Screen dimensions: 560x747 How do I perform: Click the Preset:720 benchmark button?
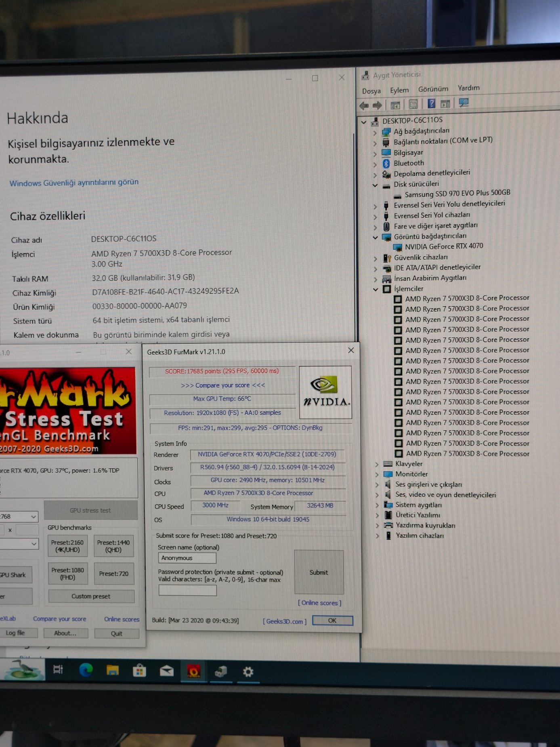pyautogui.click(x=114, y=573)
